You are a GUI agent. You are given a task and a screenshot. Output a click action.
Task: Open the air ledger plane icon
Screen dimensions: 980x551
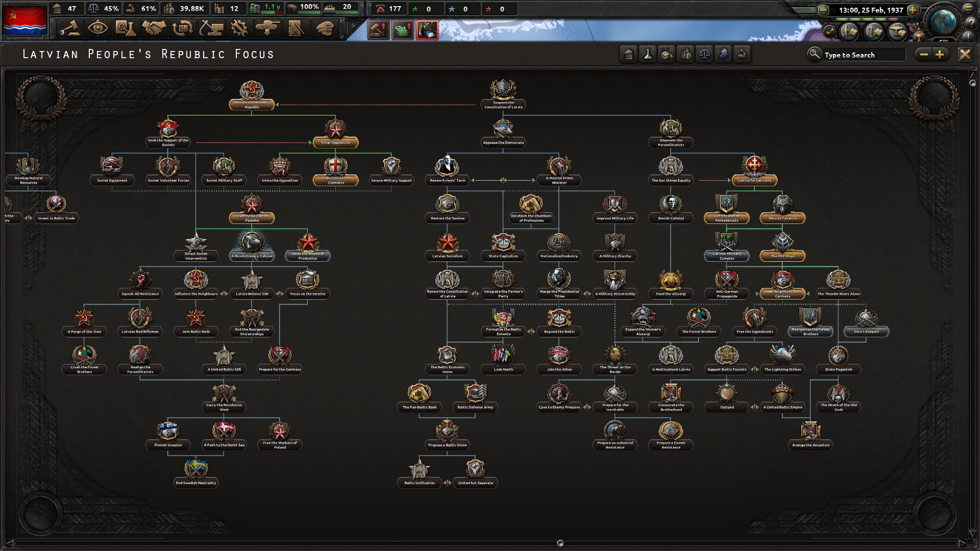pos(897,32)
